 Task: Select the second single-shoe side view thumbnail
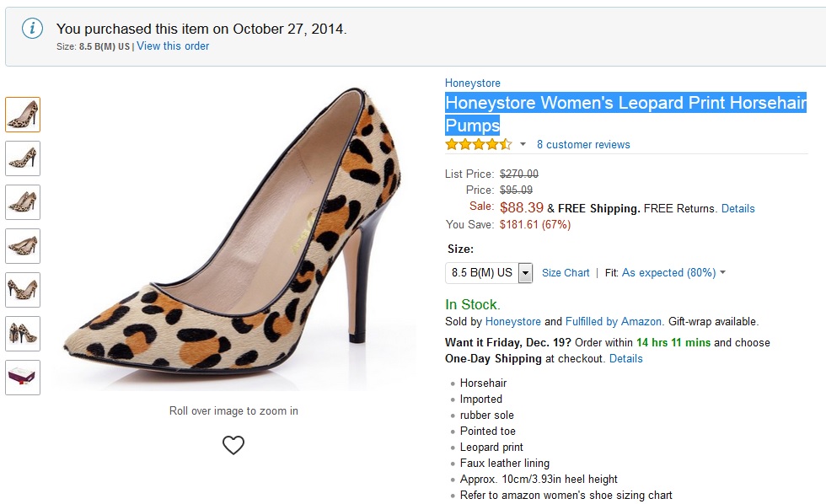pyautogui.click(x=23, y=158)
